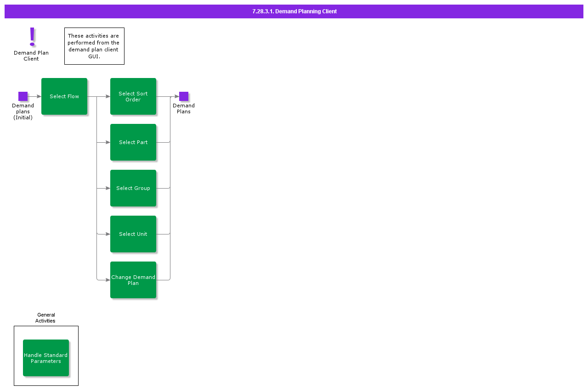Click the Demand plans (Initial) purple square
588x390 pixels.
(23, 96)
